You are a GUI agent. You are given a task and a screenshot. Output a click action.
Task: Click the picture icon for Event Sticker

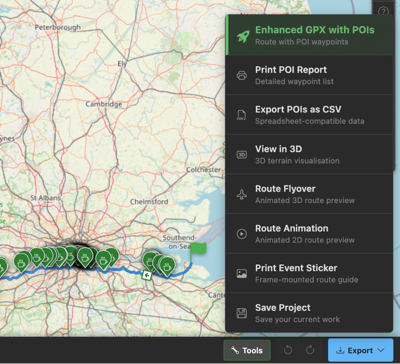click(x=242, y=274)
